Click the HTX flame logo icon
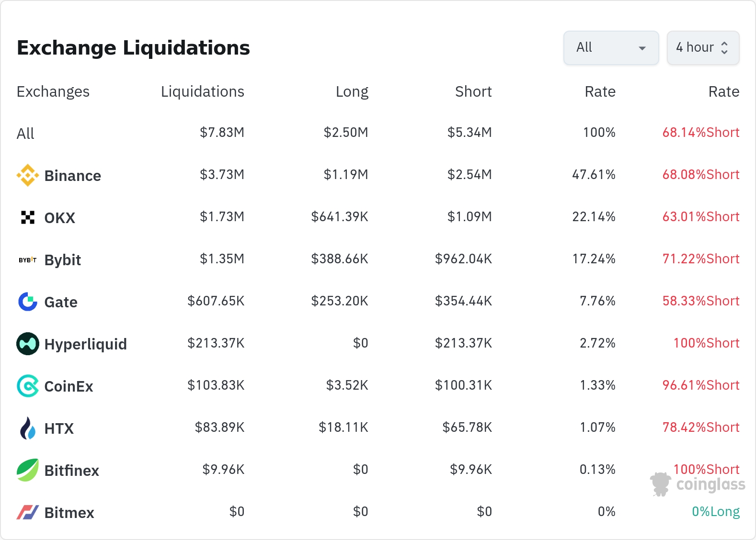The width and height of the screenshot is (756, 540). [x=28, y=428]
